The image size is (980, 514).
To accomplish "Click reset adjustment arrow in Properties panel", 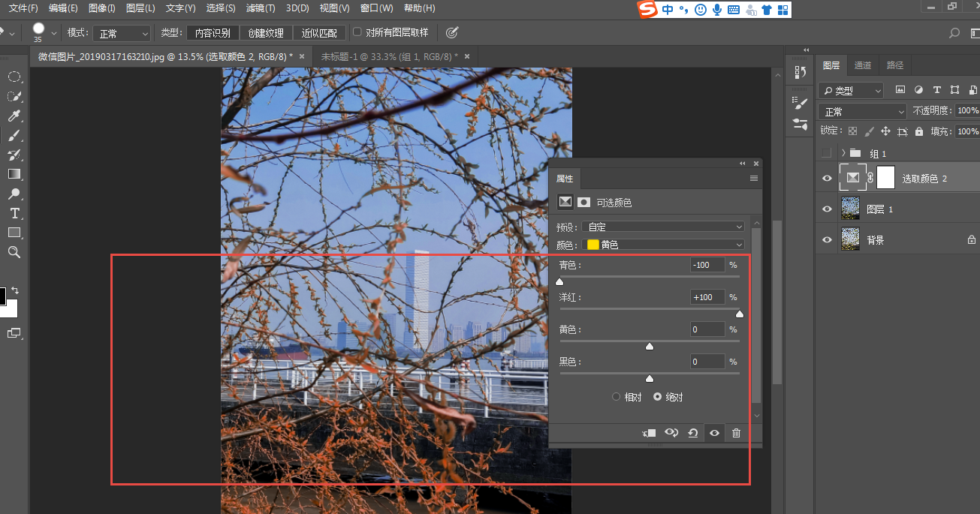I will [x=693, y=433].
